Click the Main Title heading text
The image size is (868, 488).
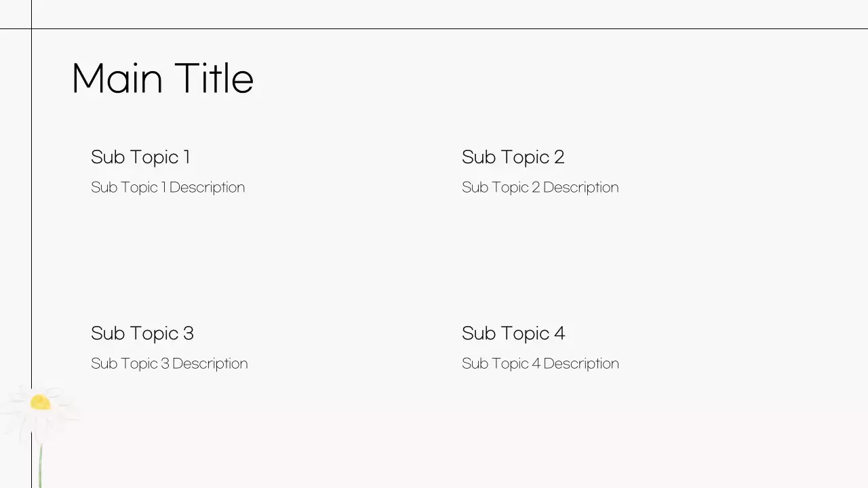162,79
